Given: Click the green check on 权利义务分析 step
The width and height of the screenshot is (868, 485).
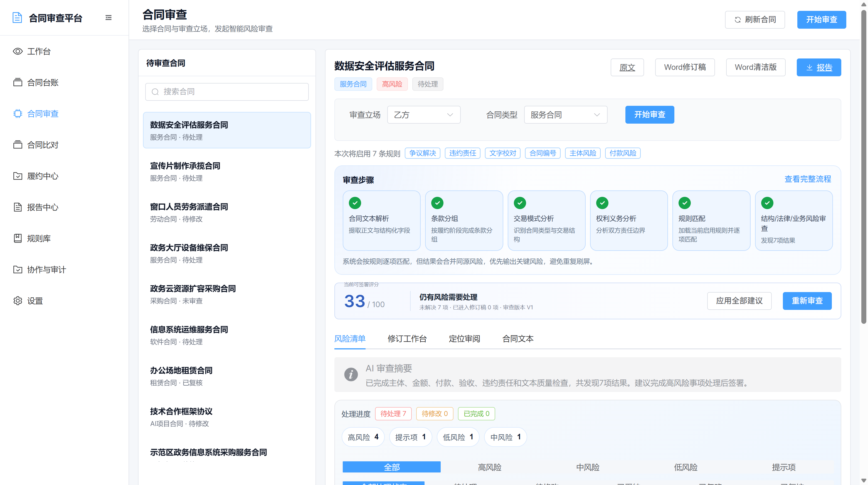Looking at the screenshot, I should pos(602,203).
